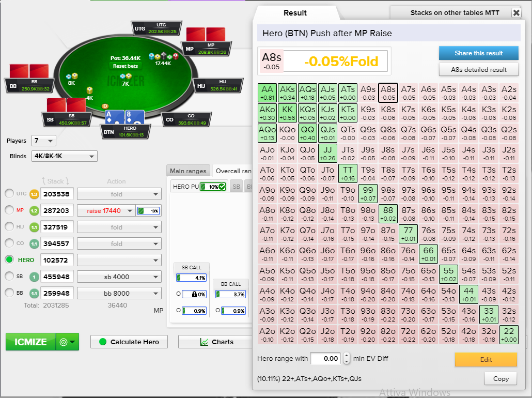Toggle the circle beside BB 0.9% range
Image resolution: width=532 pixels, height=398 pixels.
217,310
